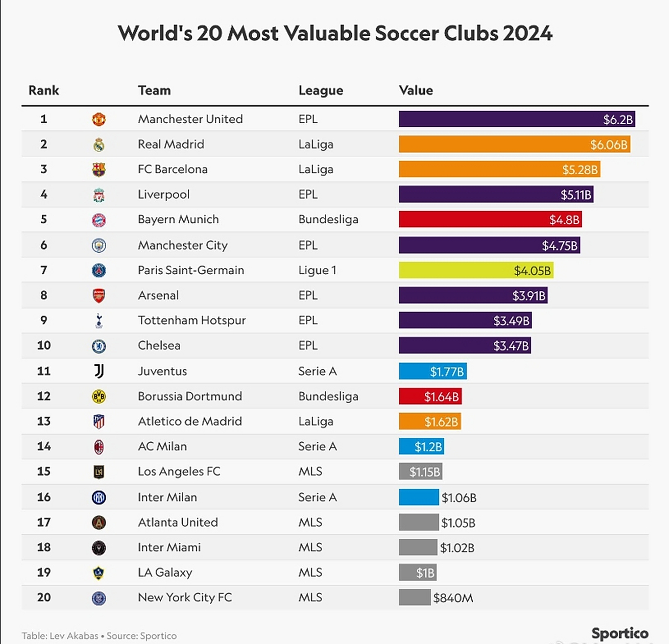Click the Chelsea club crest
The height and width of the screenshot is (644, 669).
tap(99, 346)
